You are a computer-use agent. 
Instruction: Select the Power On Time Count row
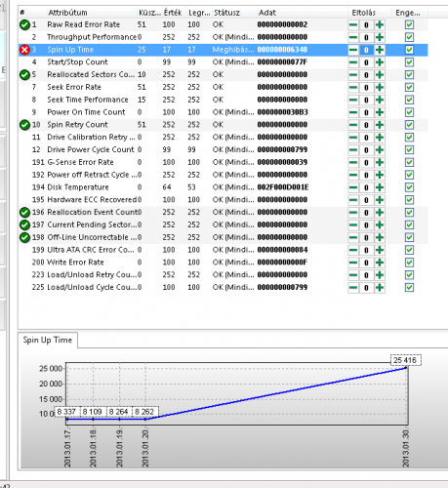[x=223, y=112]
